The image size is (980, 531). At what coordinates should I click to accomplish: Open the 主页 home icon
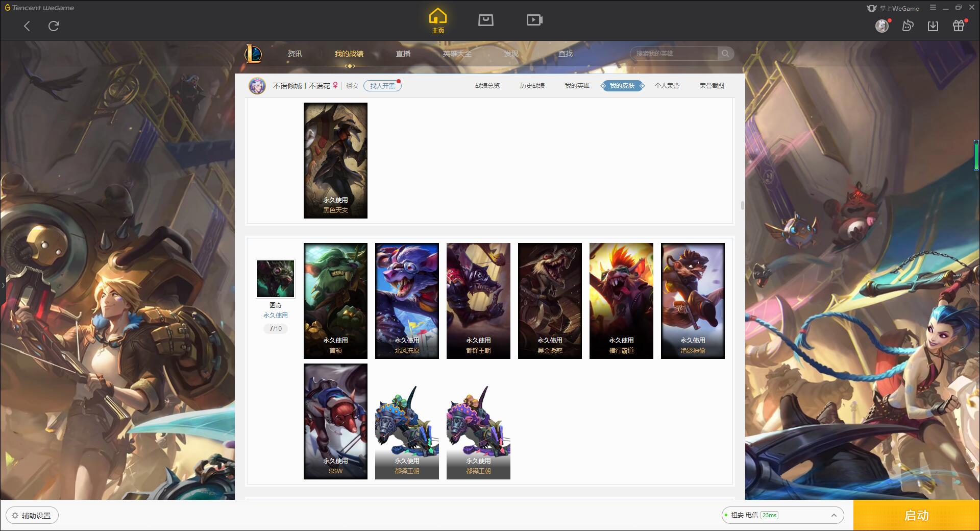(x=438, y=21)
